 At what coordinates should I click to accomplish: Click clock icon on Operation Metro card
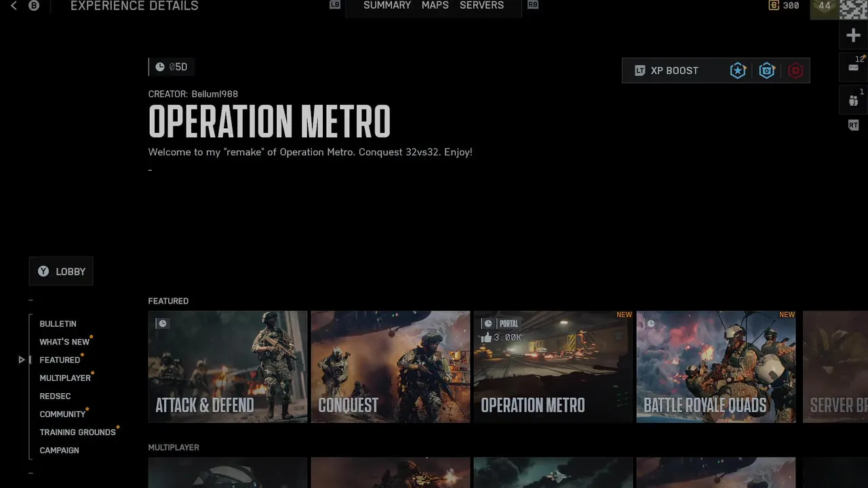coord(488,323)
